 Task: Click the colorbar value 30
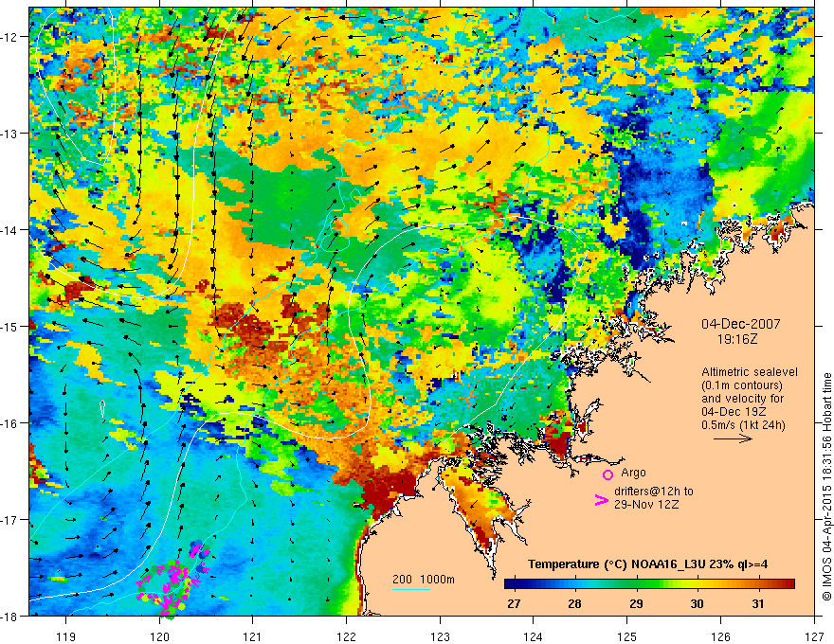click(697, 603)
